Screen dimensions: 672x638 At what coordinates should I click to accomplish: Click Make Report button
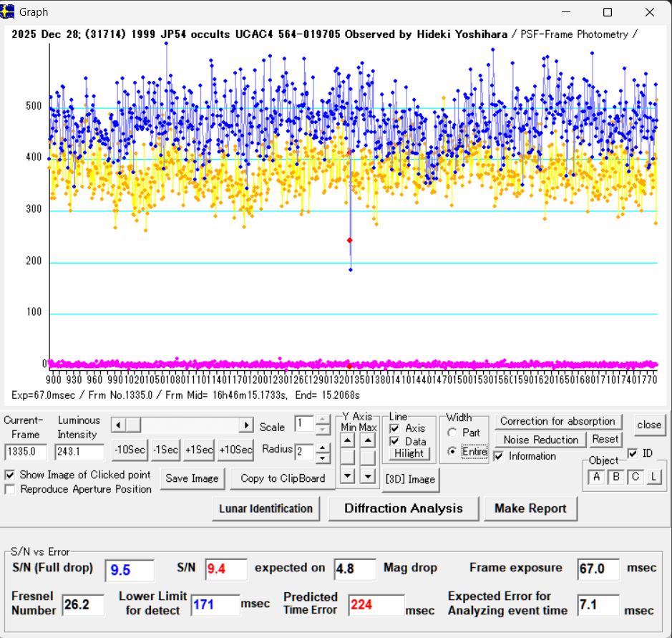pyautogui.click(x=530, y=508)
